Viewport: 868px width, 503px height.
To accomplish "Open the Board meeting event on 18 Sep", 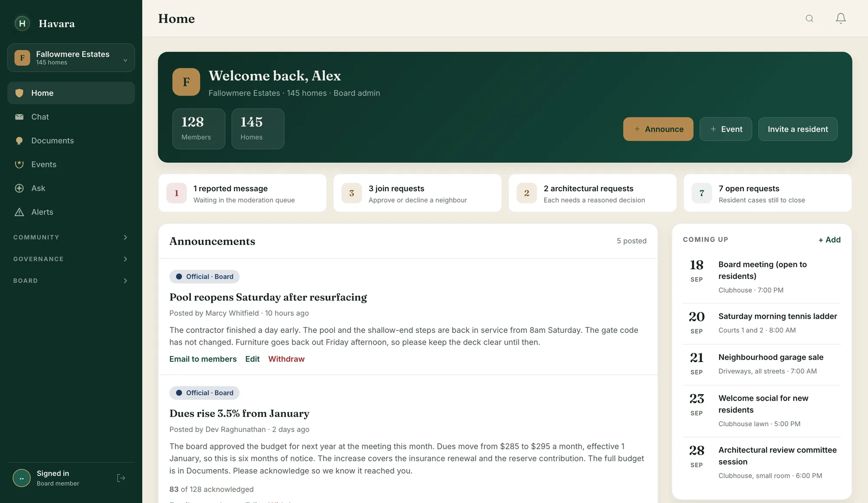I will click(762, 277).
